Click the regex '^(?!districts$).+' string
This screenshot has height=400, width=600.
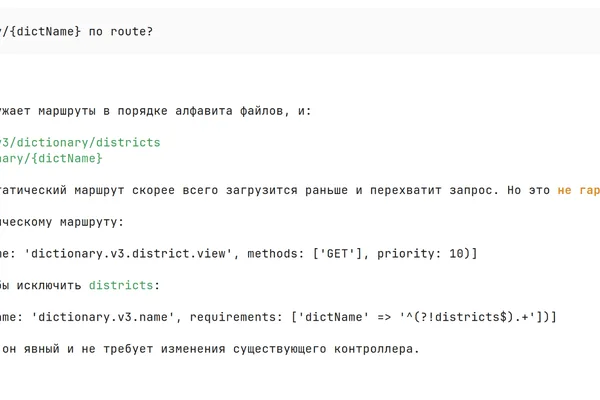467,317
